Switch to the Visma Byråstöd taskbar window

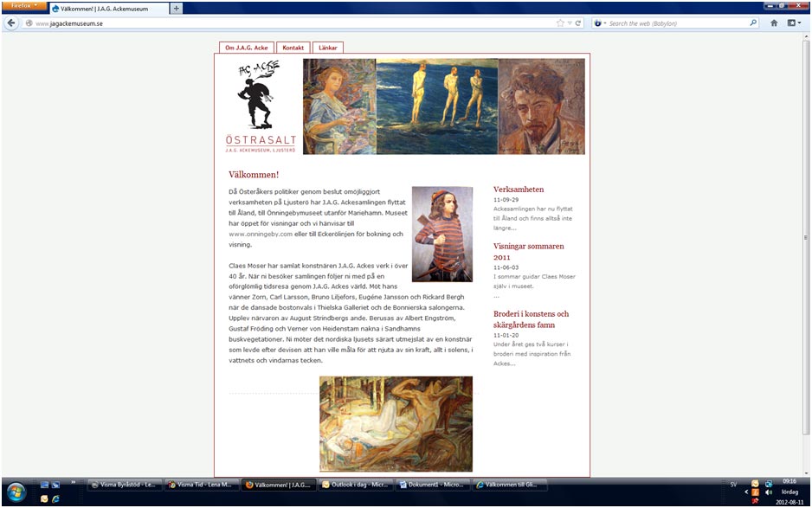click(x=125, y=485)
